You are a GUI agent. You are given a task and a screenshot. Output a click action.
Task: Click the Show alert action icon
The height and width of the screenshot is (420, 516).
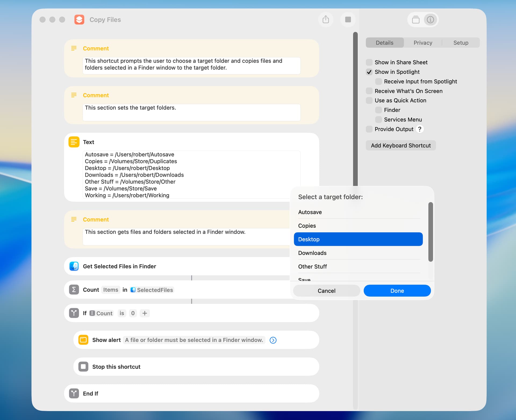pyautogui.click(x=83, y=340)
